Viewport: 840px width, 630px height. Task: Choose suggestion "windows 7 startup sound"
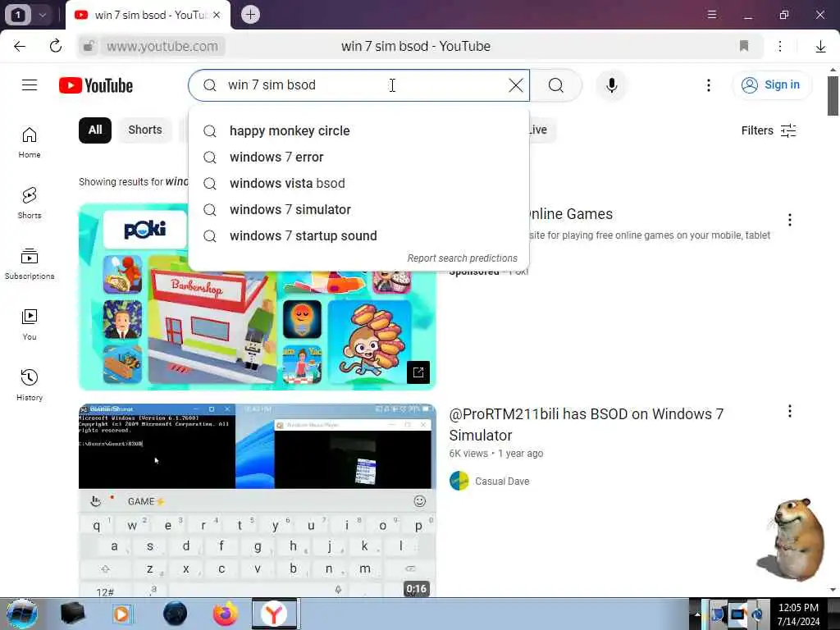[358, 235]
